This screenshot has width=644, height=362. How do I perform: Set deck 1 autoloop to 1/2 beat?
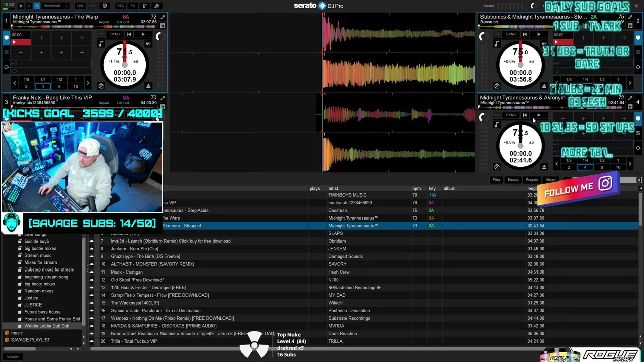pyautogui.click(x=59, y=79)
